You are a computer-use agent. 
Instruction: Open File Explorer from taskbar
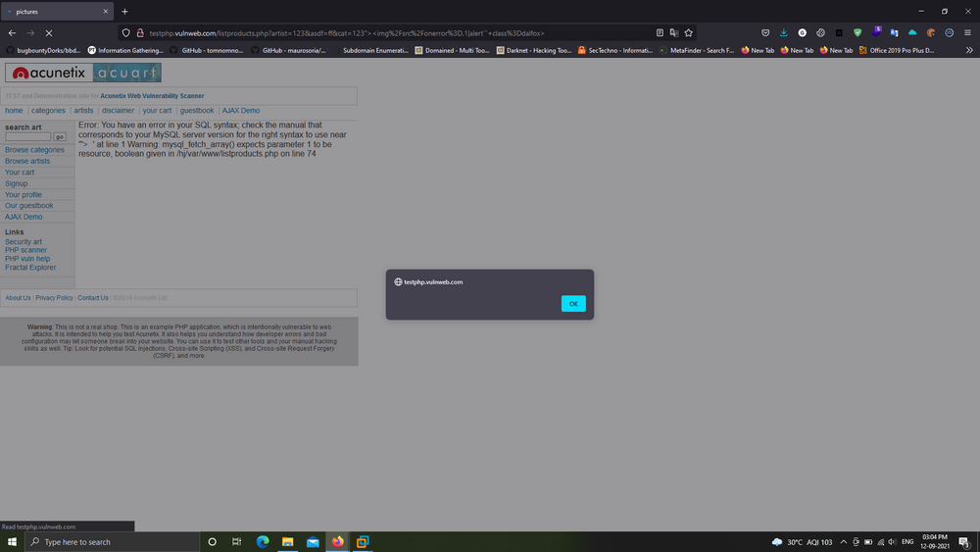[x=287, y=542]
